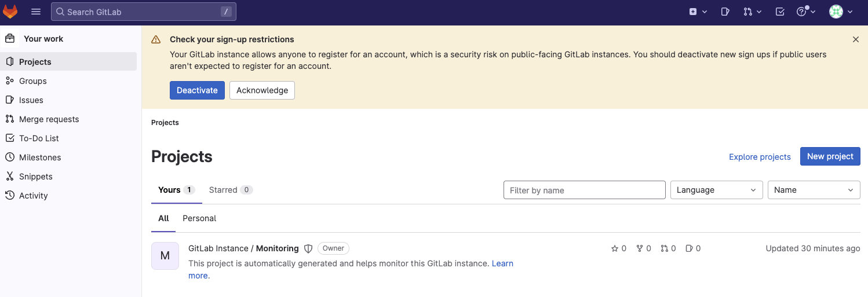Image resolution: width=868 pixels, height=297 pixels.
Task: Click the project merge requests count icon
Action: [x=665, y=248]
